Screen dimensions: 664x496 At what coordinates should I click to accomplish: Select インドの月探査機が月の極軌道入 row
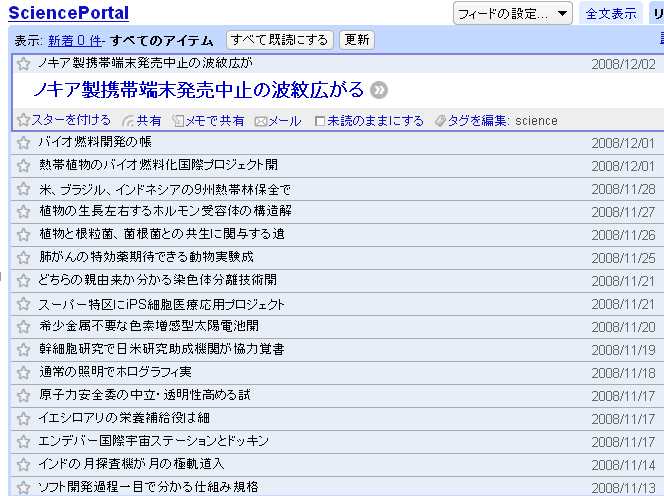(x=337, y=465)
